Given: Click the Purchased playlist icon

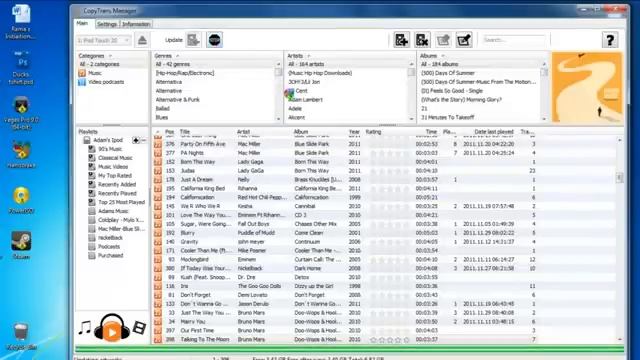Looking at the screenshot, I should [92, 256].
